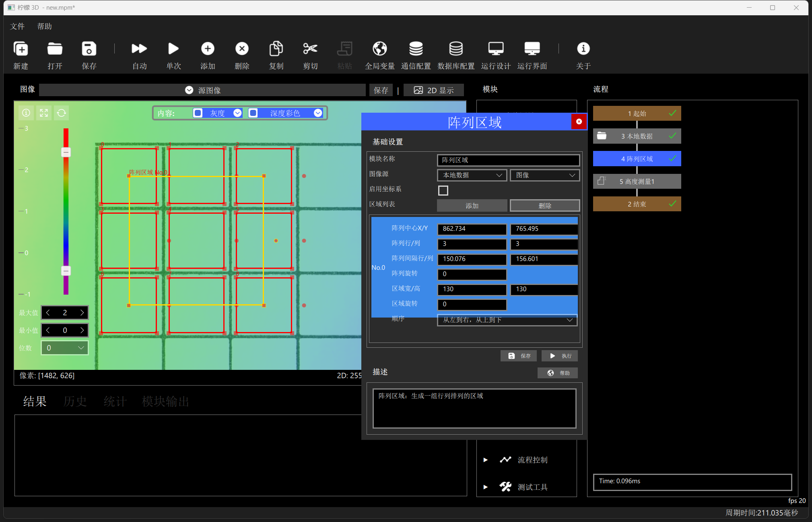Click lower handle of color scale slider
Screen dimensions: 812x522
coord(66,270)
